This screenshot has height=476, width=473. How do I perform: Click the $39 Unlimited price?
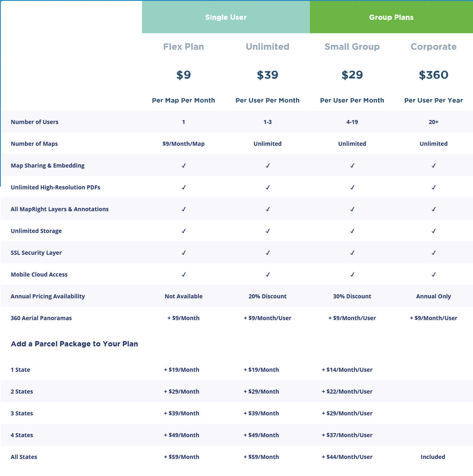268,75
